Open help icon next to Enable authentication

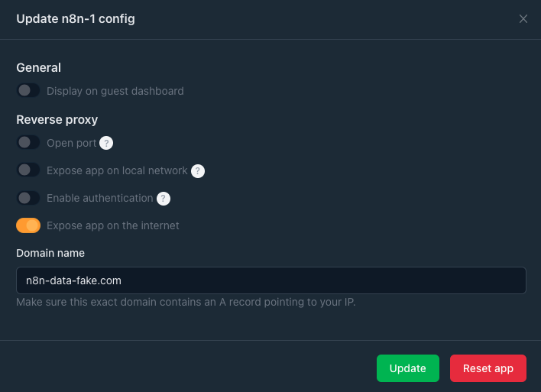point(164,199)
